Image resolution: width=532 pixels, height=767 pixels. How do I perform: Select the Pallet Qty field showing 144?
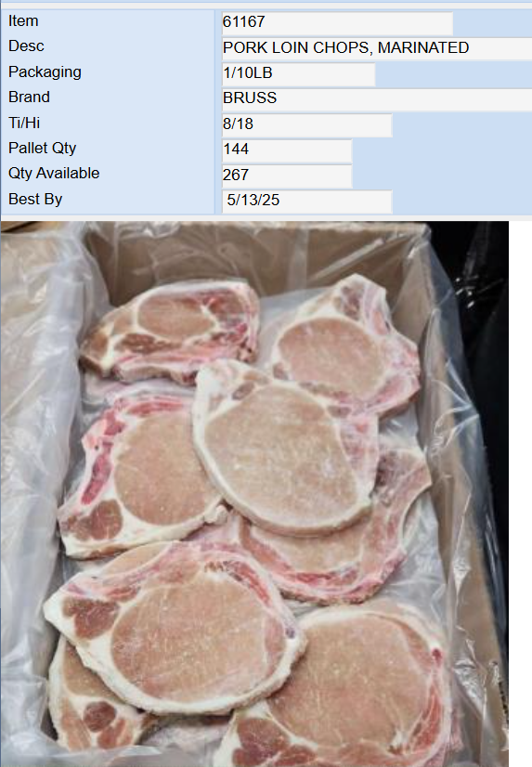click(x=287, y=150)
